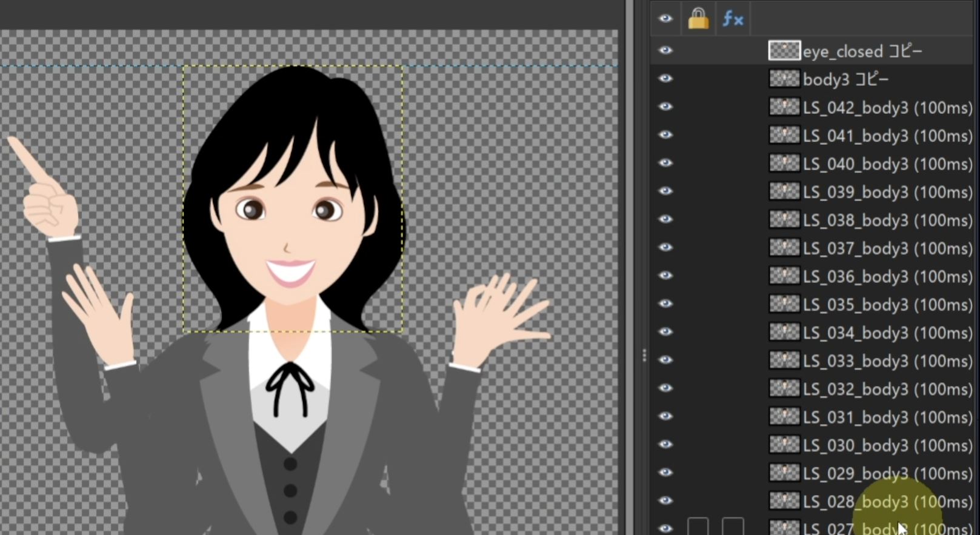
Task: Toggle visibility of LS_028_body3 layer
Action: (x=665, y=500)
